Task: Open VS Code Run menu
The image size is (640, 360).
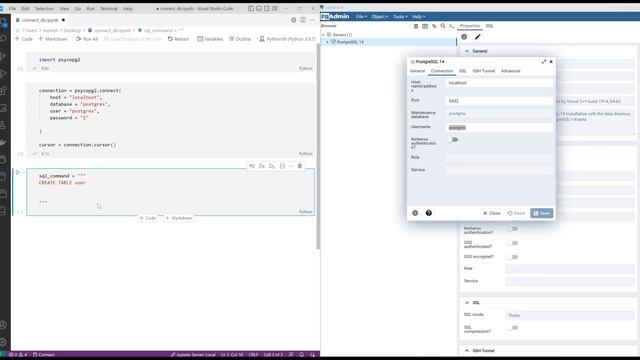Action: click(x=90, y=9)
